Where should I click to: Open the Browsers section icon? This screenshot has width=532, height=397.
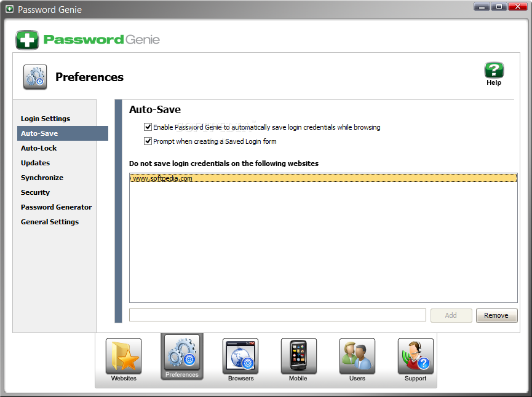click(240, 356)
